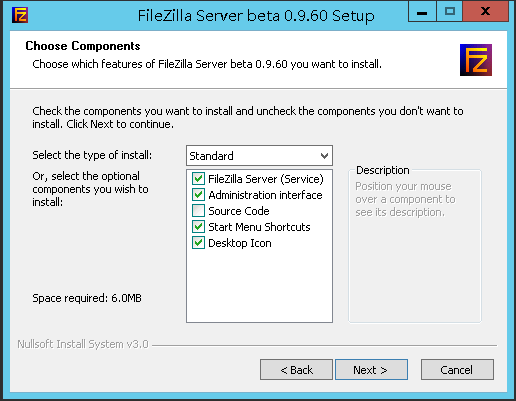Open the install type dropdown arrow

pos(324,156)
